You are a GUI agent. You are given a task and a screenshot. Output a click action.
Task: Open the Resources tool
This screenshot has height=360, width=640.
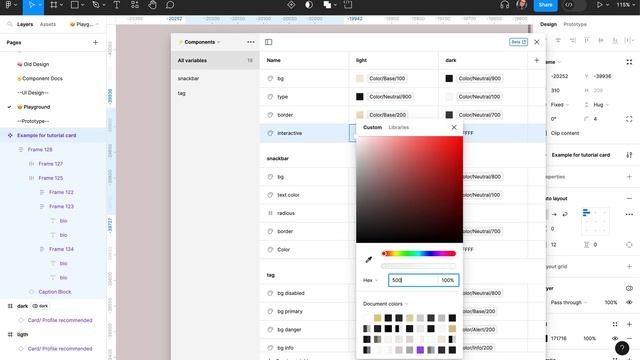(x=135, y=5)
